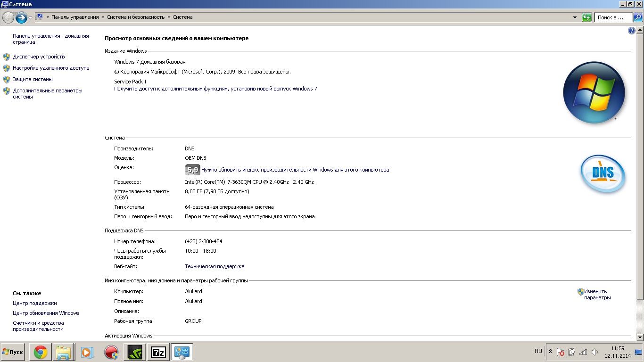Click the Back navigation arrow button
This screenshot has height=362, width=644.
8,17
